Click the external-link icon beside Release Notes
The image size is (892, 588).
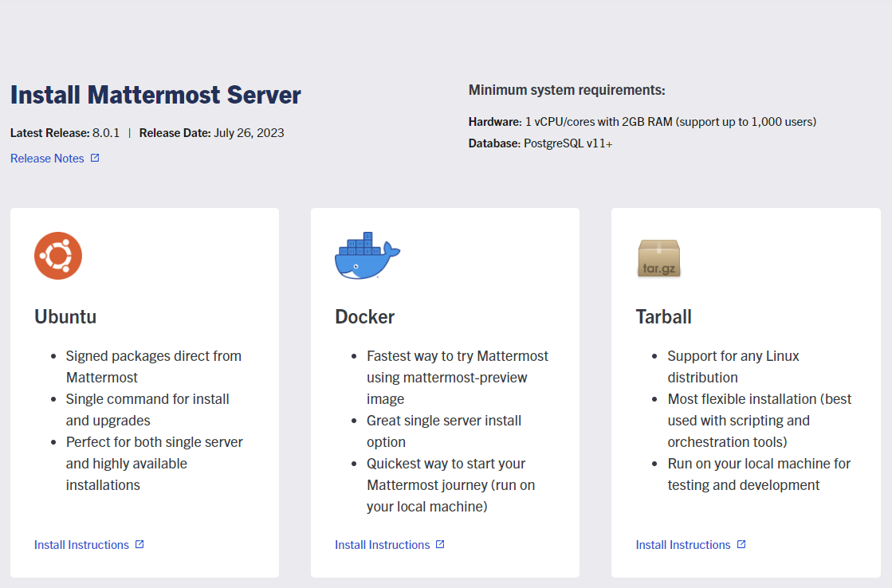[x=95, y=158]
